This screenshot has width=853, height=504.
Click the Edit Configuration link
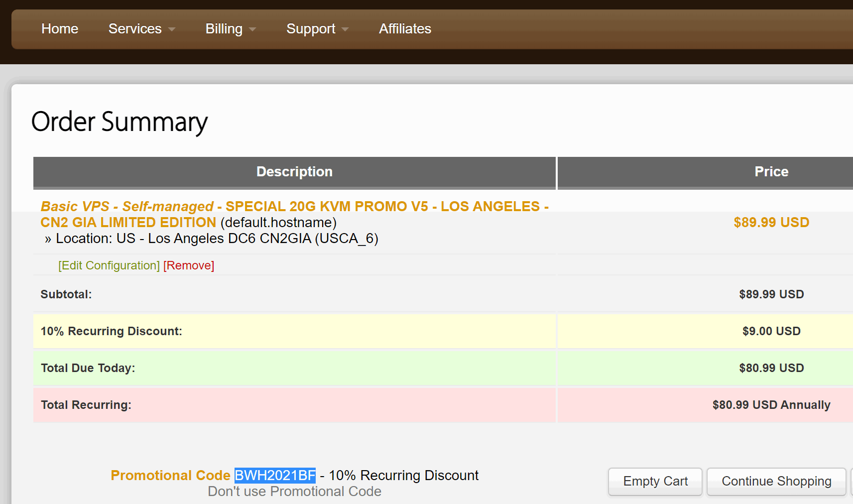[109, 265]
